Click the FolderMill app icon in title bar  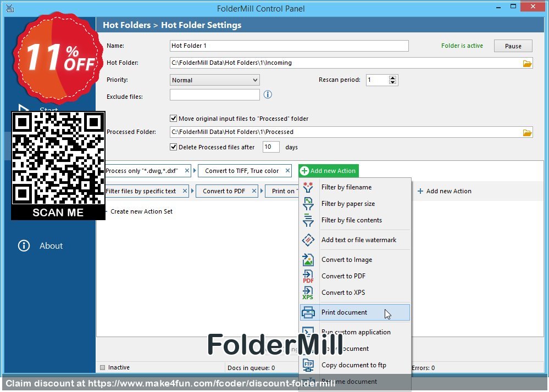pyautogui.click(x=10, y=8)
